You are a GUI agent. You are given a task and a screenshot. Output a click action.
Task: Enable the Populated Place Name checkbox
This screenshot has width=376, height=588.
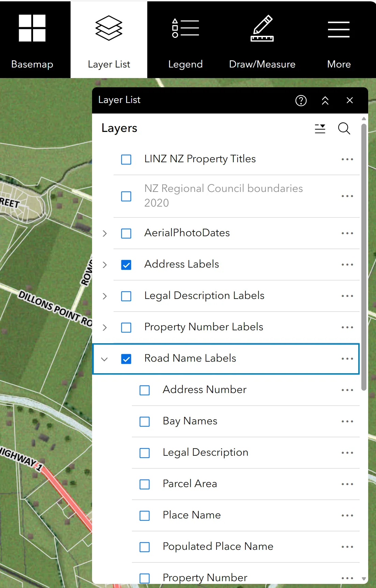tap(145, 547)
